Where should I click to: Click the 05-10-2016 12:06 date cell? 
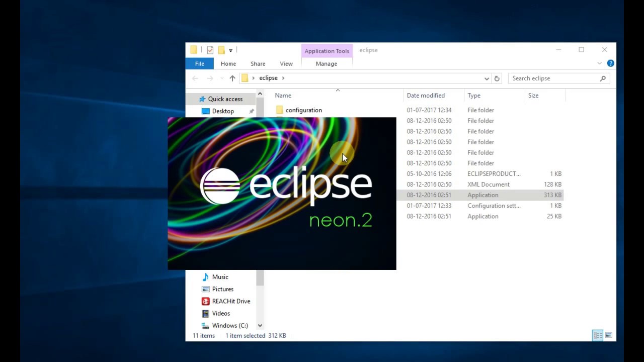coord(429,174)
